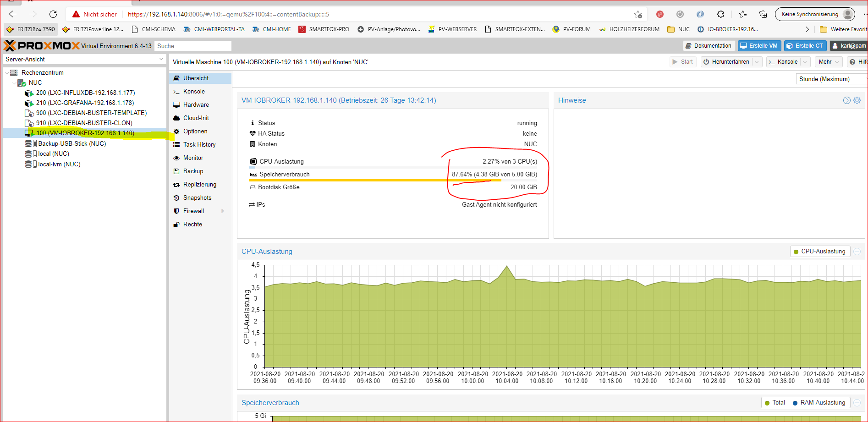The width and height of the screenshot is (868, 422).
Task: Toggle the Total legend series
Action: [775, 403]
